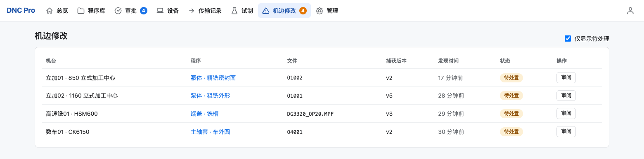Screen dimensions: 644x159
Task: Click the 29 分钟前 time cell
Action: click(x=451, y=114)
